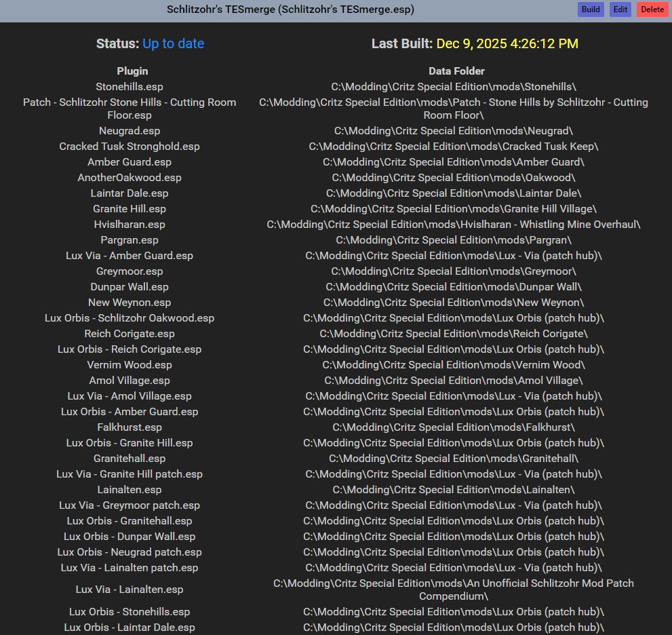Image resolution: width=672 pixels, height=635 pixels.
Task: Select Laintar Dale.esp plugin
Action: pos(130,193)
